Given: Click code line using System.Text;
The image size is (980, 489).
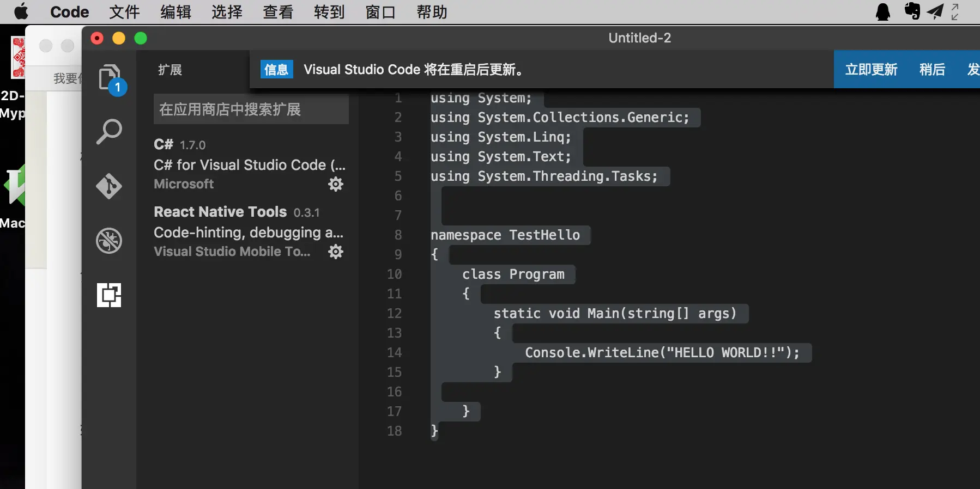Looking at the screenshot, I should coord(501,157).
